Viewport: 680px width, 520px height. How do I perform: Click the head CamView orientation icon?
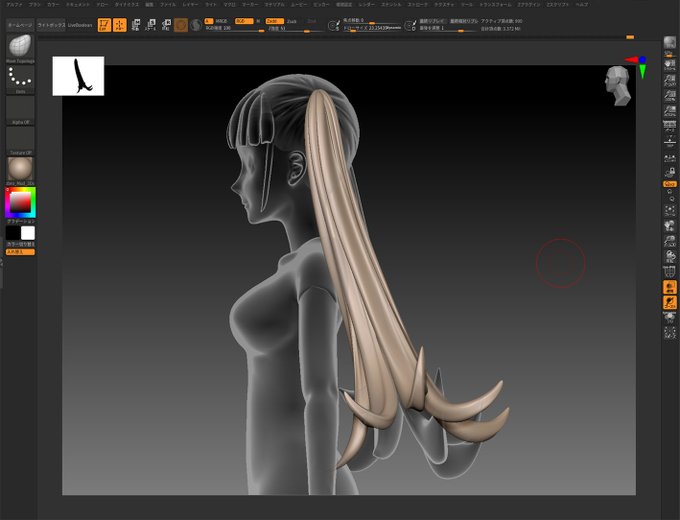tap(618, 86)
